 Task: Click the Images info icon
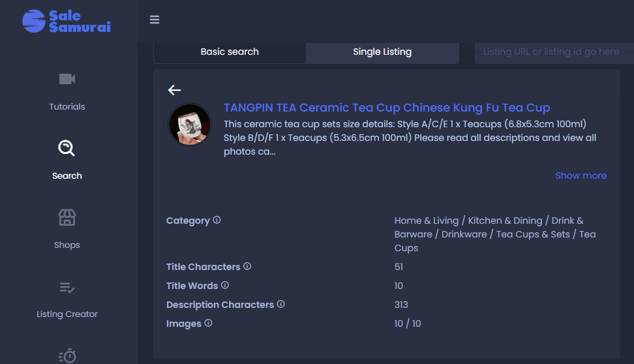208,323
